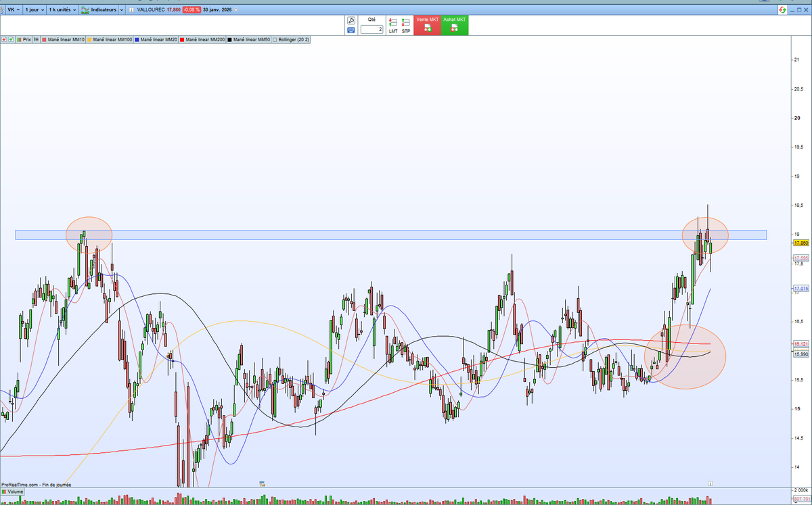Click the link icon left of VK
Screen dimensions: 812x505
[x=2, y=10]
